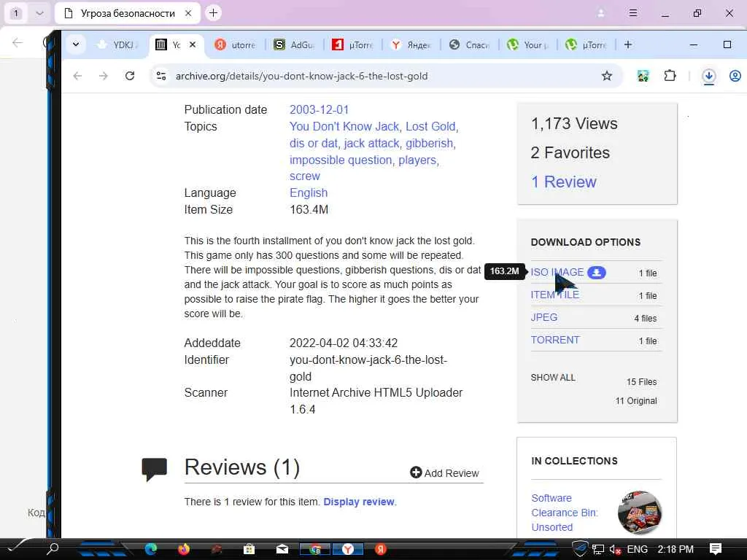Click the Reviews speech bubble icon
This screenshot has width=747, height=560.
click(155, 469)
